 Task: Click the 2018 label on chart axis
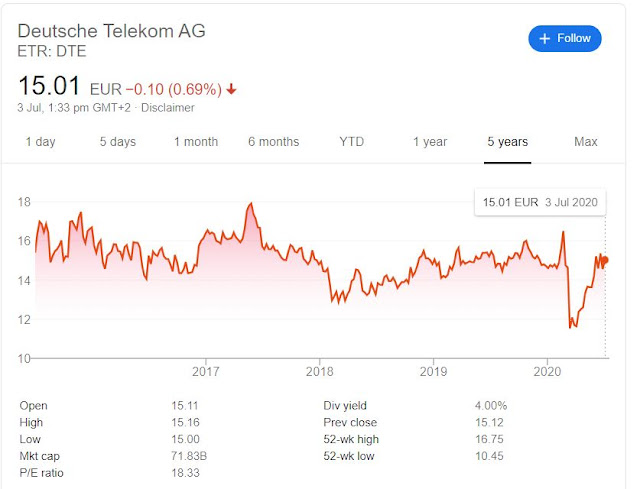click(319, 371)
